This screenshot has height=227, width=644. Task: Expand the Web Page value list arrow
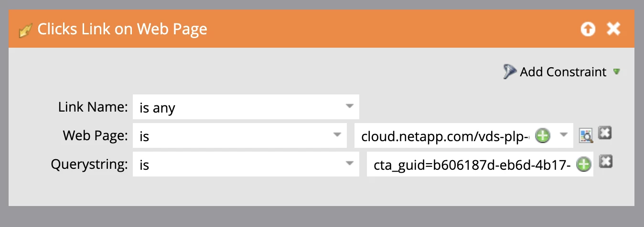pyautogui.click(x=563, y=136)
